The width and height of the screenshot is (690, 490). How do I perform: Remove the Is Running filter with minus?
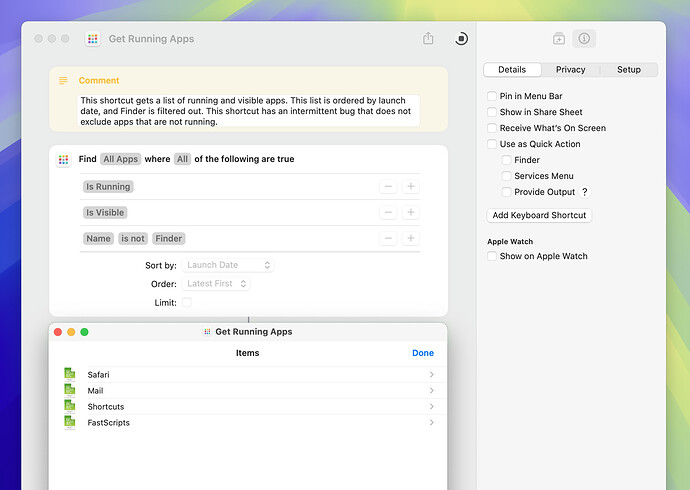click(x=388, y=186)
